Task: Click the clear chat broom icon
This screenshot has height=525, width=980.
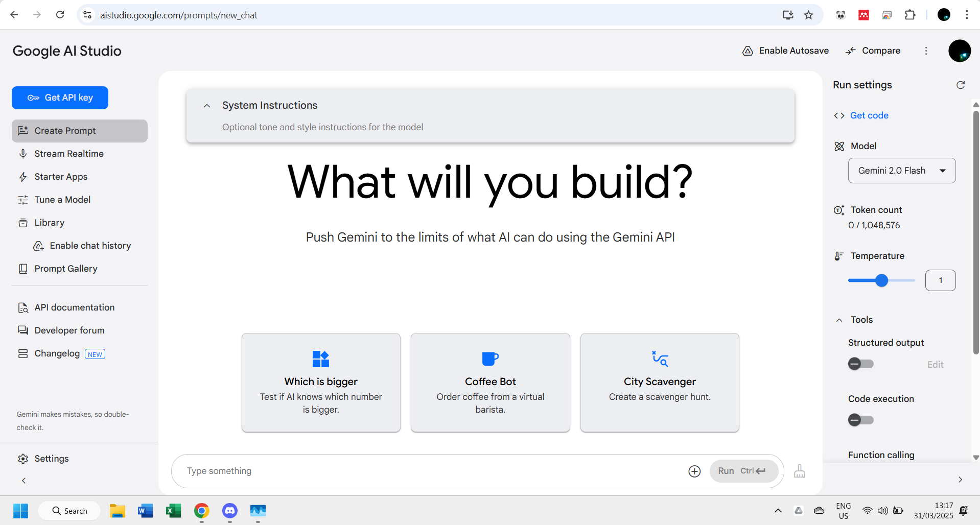Action: pos(800,471)
